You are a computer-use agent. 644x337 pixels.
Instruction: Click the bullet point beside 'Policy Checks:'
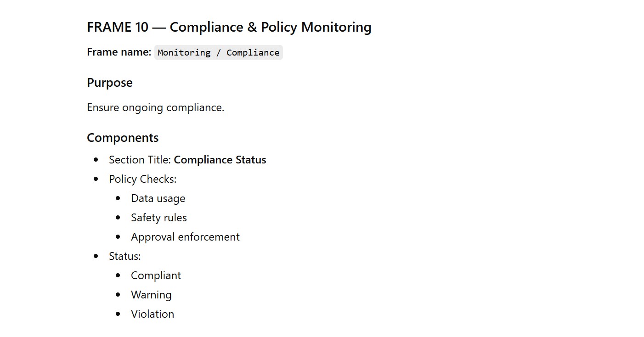click(96, 179)
